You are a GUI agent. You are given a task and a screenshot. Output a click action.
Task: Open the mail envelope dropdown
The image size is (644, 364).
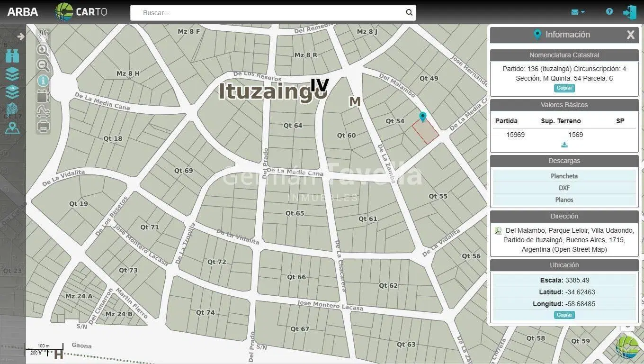click(578, 12)
